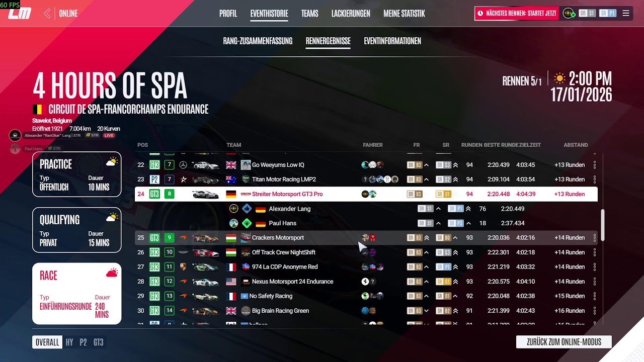This screenshot has height=362, width=644.
Task: Click the LMU logo in the top corner
Action: click(20, 14)
